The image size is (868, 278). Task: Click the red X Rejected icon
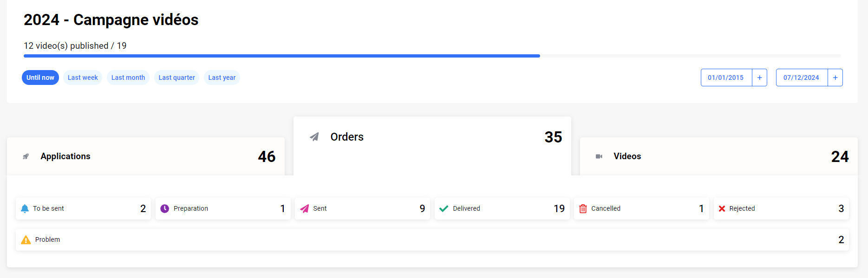coord(722,209)
